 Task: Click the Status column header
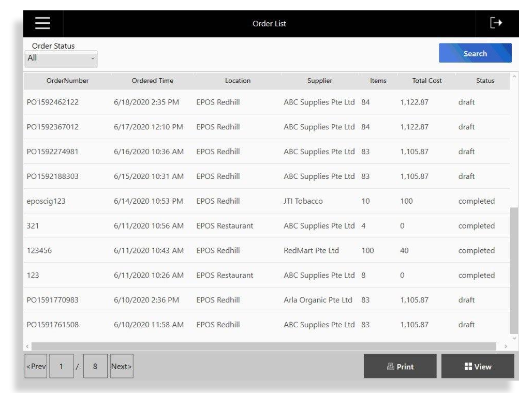(x=485, y=81)
